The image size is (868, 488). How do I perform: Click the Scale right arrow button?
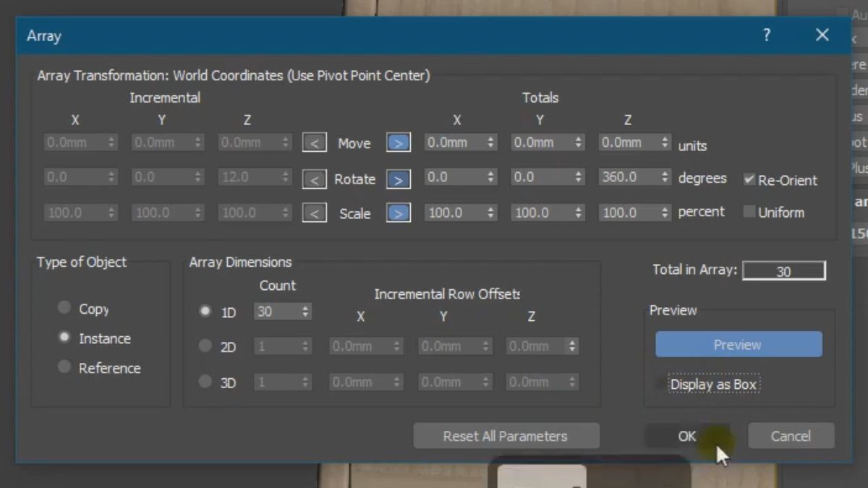point(398,213)
